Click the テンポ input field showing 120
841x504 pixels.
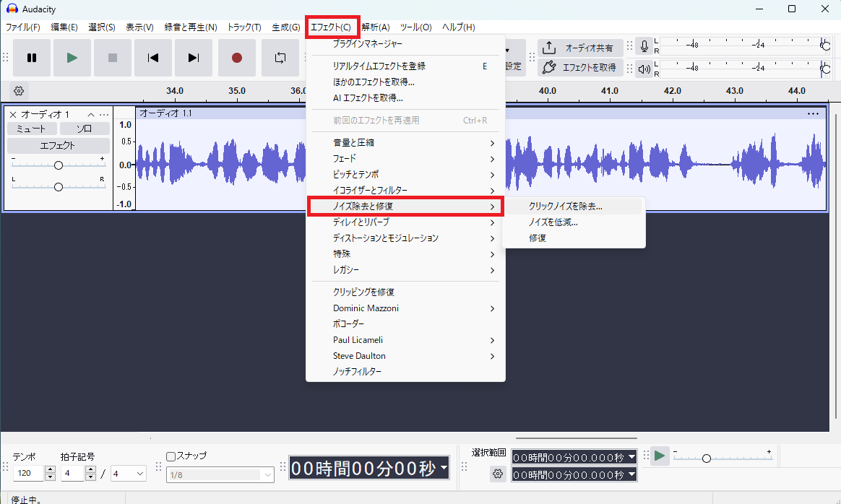pyautogui.click(x=29, y=474)
